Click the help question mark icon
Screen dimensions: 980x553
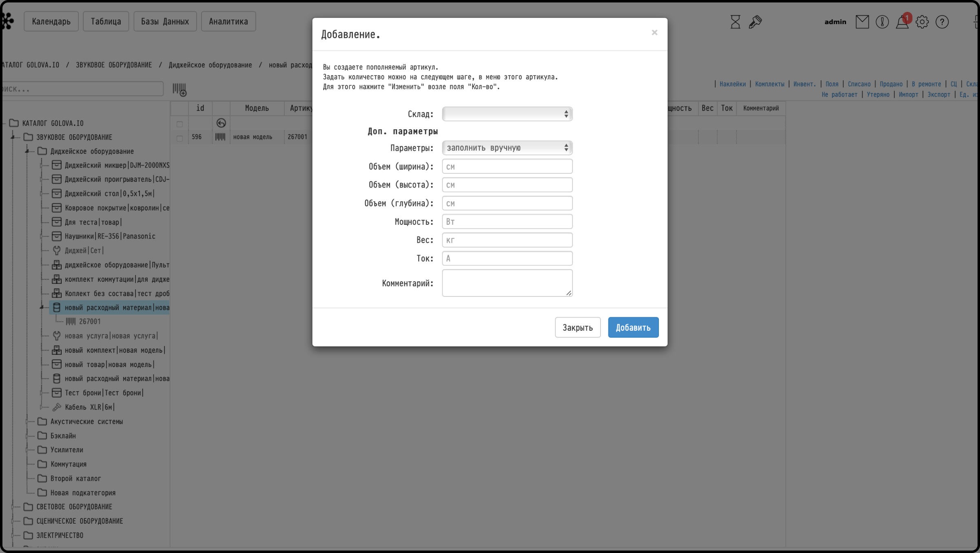click(x=942, y=22)
